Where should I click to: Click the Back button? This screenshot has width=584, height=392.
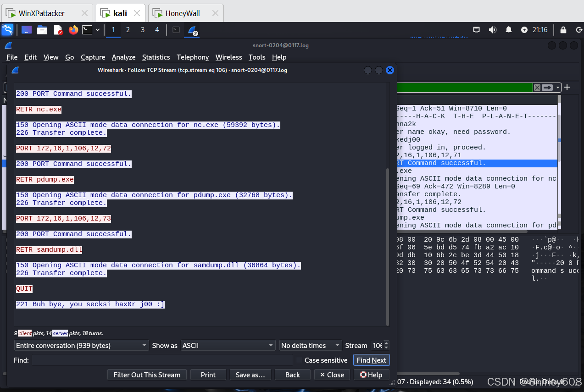(293, 375)
